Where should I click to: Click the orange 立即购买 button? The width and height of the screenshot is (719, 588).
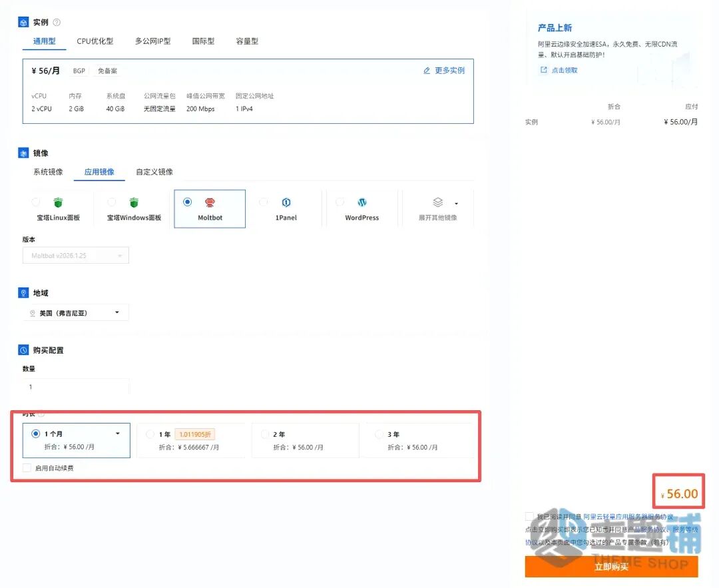(611, 567)
